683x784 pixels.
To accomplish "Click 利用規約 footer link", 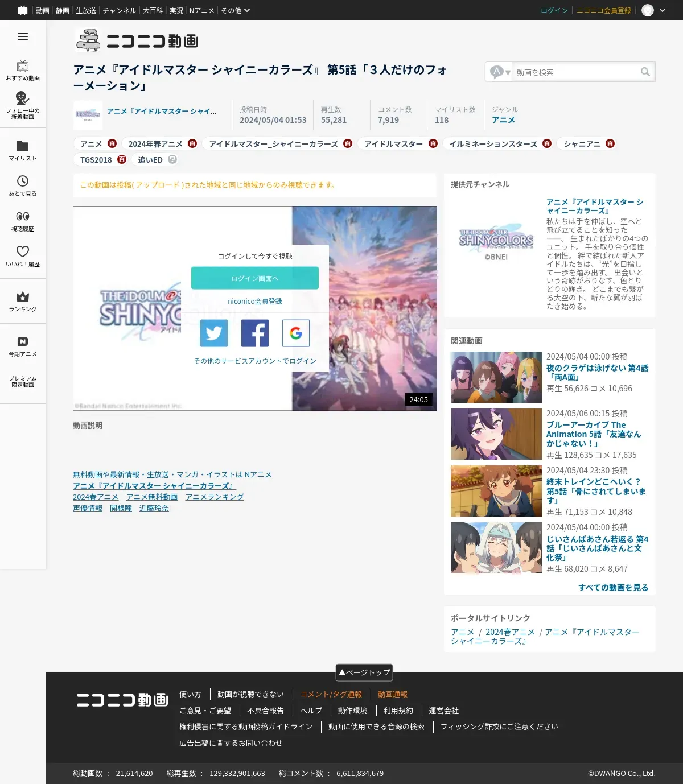I will (398, 711).
